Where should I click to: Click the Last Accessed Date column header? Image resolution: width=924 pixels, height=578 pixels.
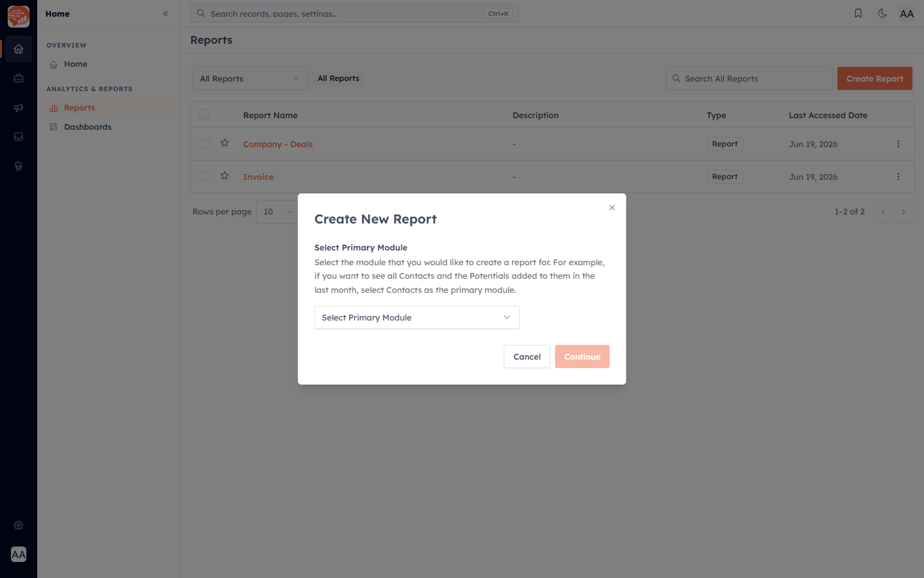(x=828, y=116)
